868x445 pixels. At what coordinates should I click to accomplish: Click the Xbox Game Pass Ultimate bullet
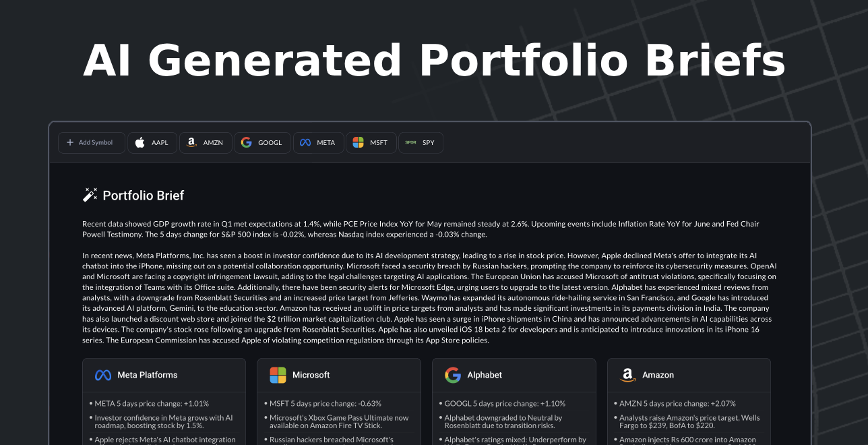[x=339, y=422]
